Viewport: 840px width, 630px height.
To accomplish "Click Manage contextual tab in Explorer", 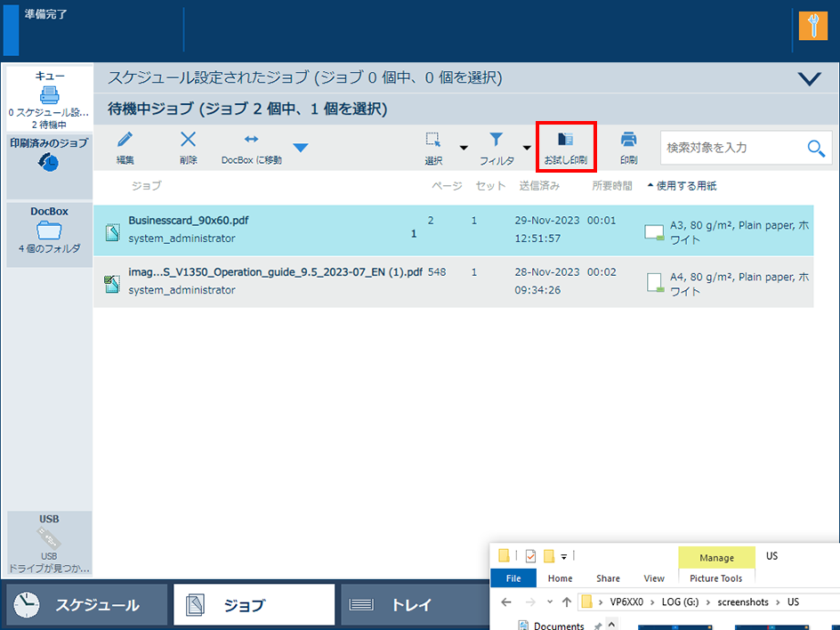I will click(x=717, y=558).
